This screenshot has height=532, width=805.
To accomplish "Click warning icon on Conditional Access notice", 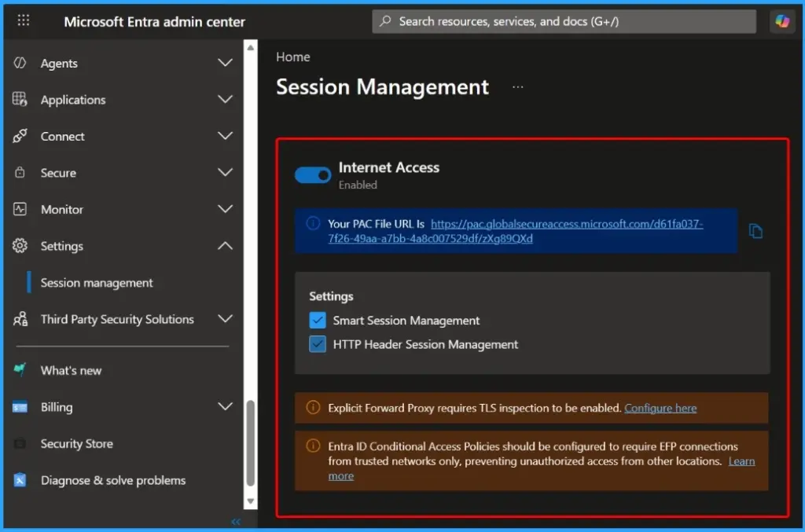I will (x=313, y=446).
